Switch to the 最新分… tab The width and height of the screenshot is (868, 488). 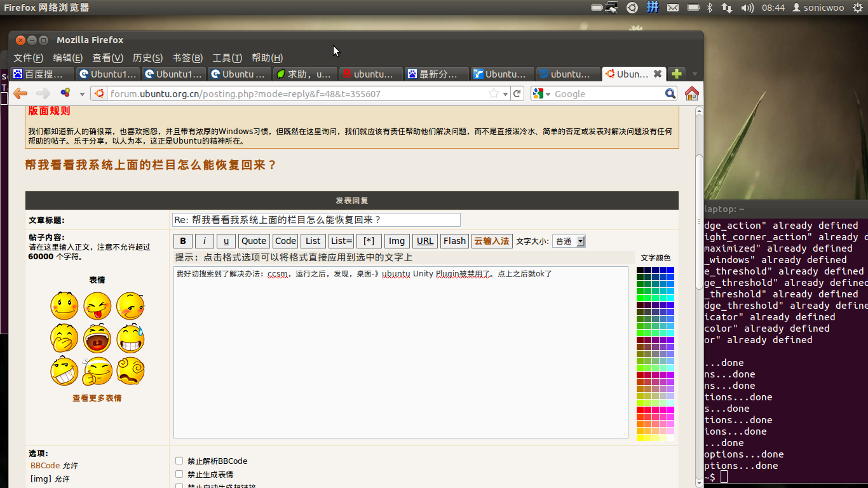[437, 74]
